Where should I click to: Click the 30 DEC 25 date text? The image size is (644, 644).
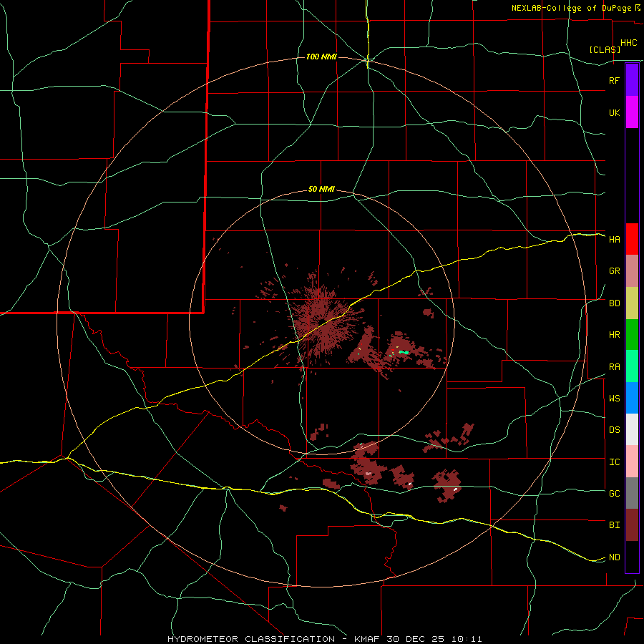click(x=416, y=639)
